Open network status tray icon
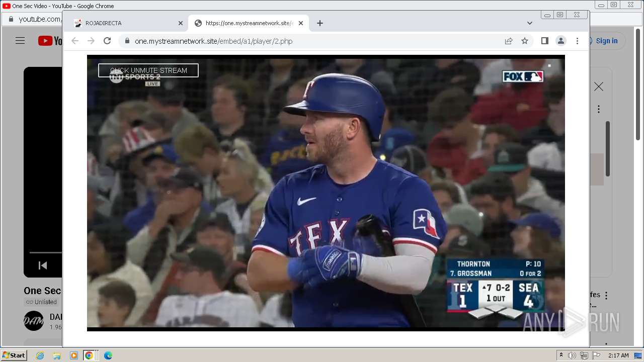 (584, 355)
